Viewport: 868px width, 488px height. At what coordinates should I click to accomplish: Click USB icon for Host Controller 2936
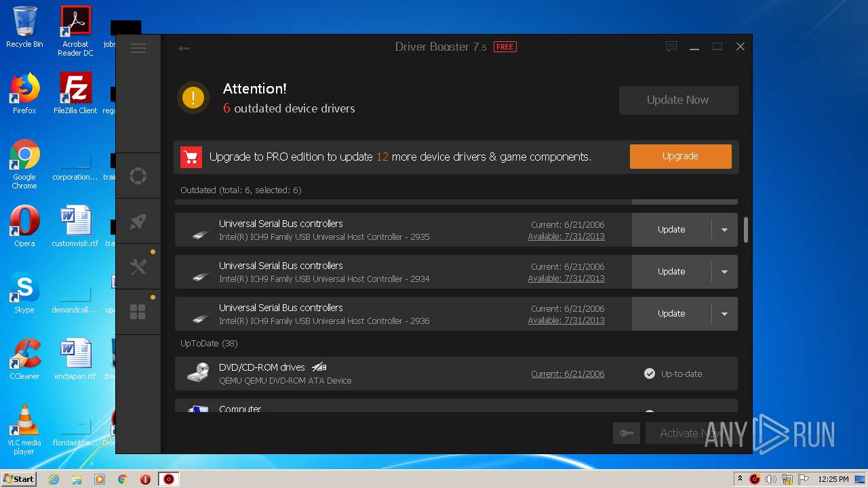[200, 318]
